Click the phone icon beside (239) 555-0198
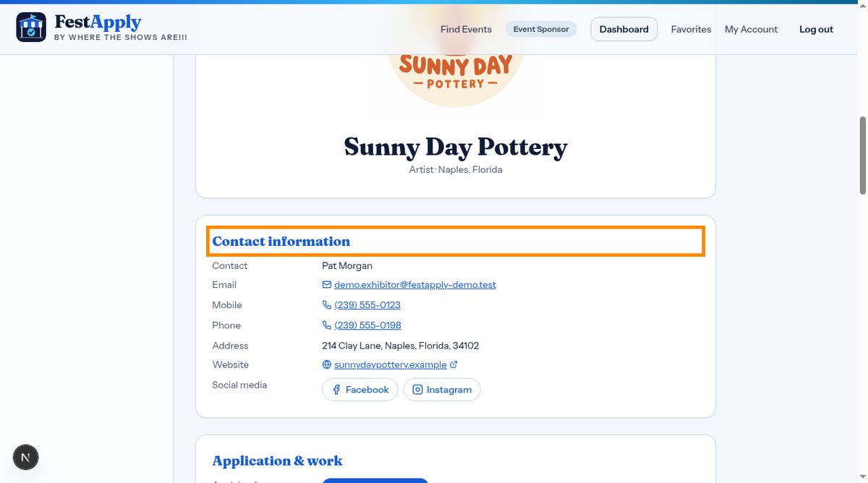868x483 pixels. pos(327,325)
